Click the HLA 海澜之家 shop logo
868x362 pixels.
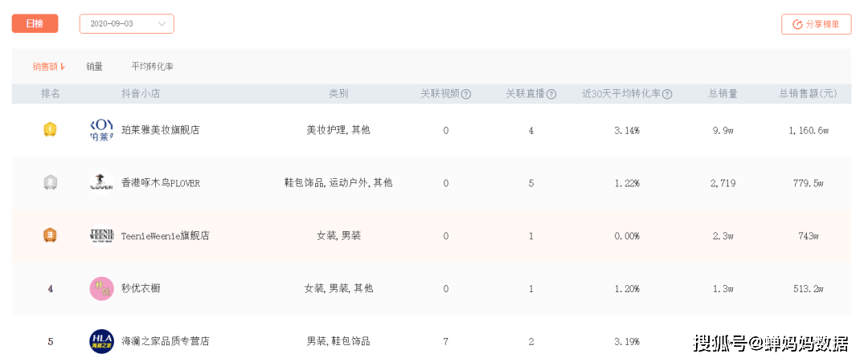point(101,341)
